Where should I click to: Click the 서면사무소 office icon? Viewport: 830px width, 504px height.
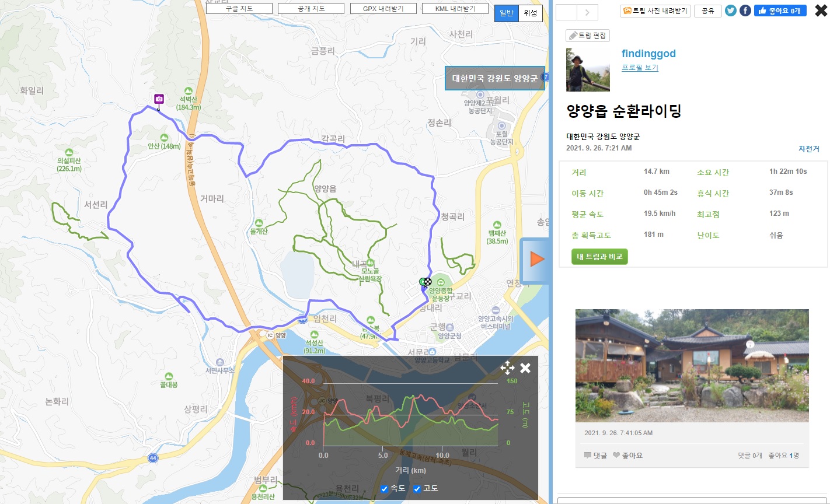point(220,362)
